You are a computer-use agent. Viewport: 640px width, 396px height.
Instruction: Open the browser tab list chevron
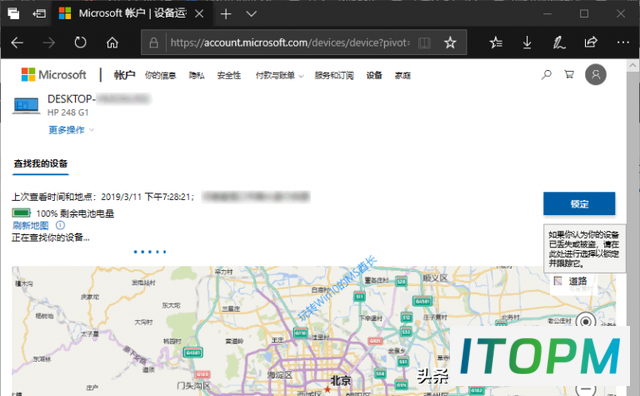tap(251, 14)
